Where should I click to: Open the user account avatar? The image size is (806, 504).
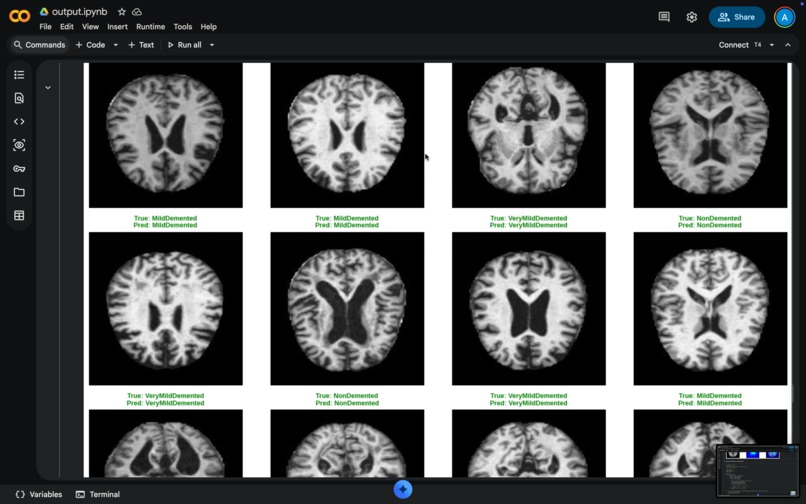(x=784, y=17)
